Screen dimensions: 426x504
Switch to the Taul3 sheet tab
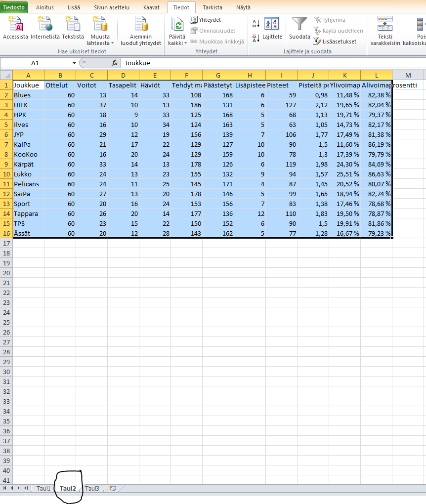point(92,488)
